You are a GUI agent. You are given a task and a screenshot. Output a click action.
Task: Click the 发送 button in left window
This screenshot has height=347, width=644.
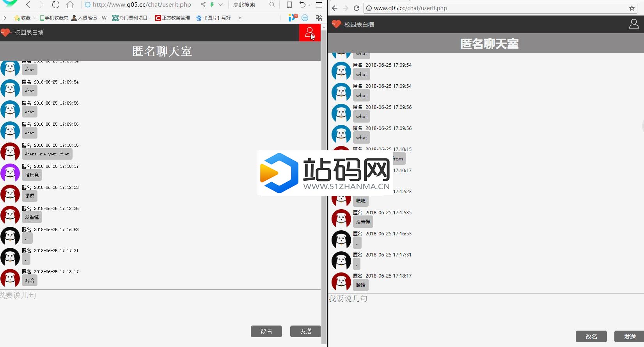coord(305,331)
